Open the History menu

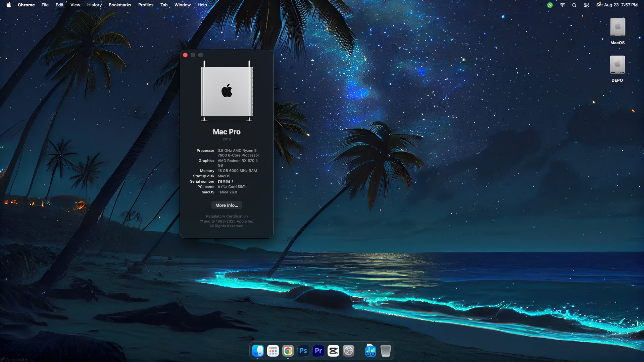pos(94,5)
